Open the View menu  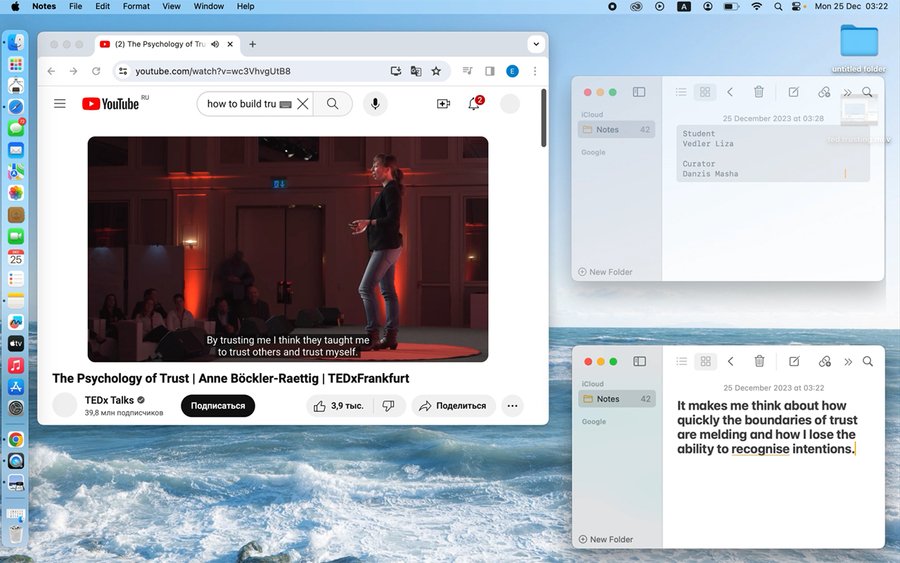pos(171,6)
